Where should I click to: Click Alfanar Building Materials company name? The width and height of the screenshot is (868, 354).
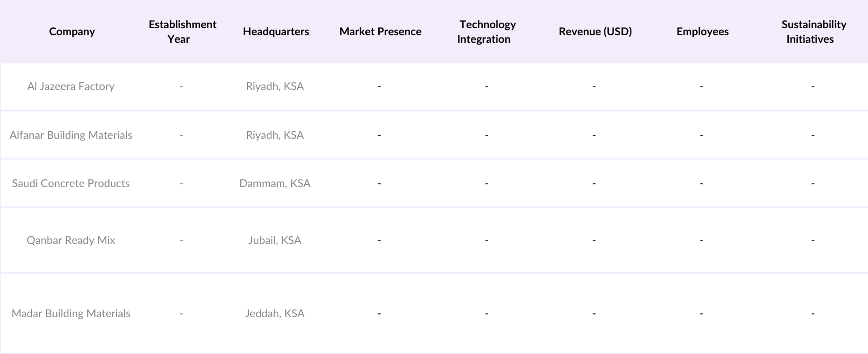pyautogui.click(x=71, y=135)
